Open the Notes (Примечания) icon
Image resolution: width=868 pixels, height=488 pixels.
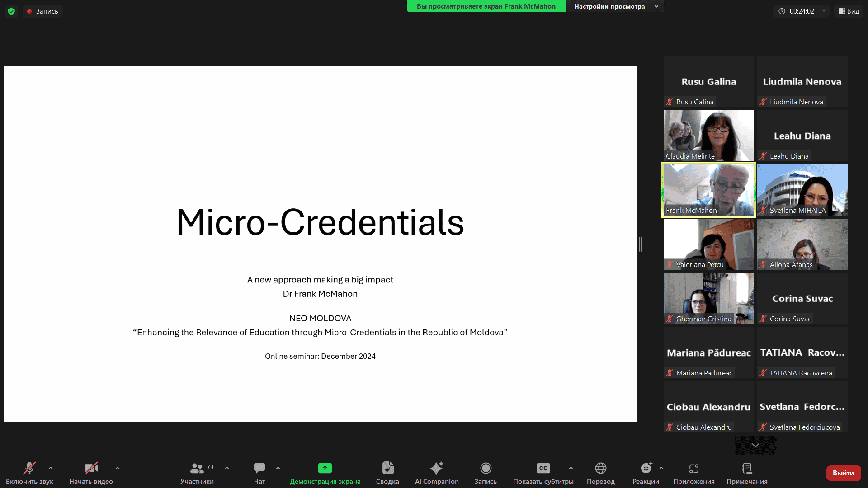click(747, 469)
